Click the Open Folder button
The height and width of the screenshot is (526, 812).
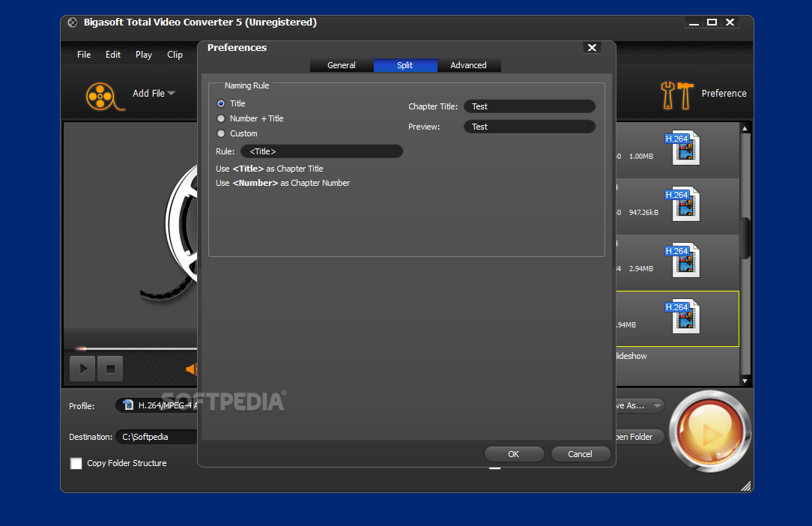pyautogui.click(x=640, y=437)
